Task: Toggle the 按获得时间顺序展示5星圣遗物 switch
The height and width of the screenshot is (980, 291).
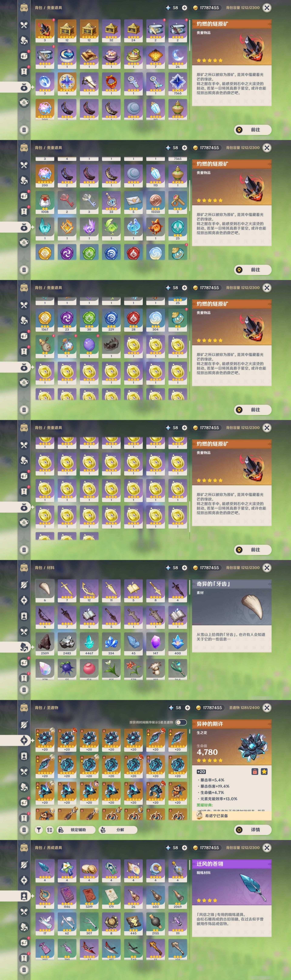Action: [x=181, y=722]
